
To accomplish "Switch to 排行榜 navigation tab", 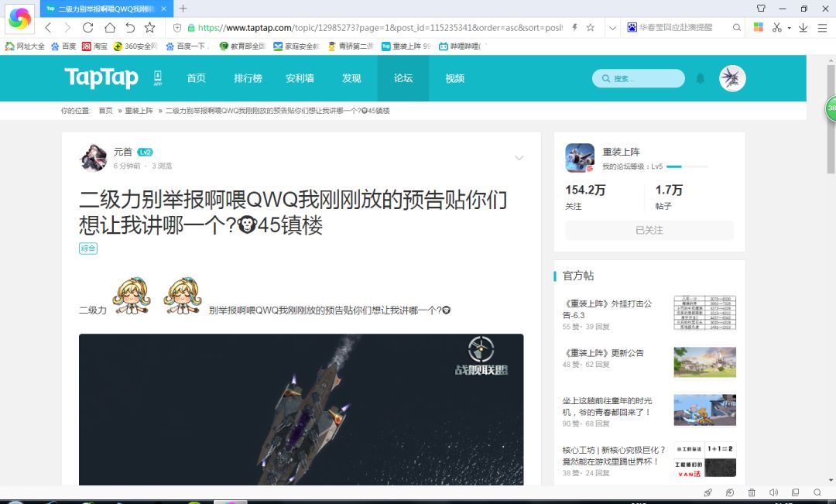I will (x=248, y=78).
